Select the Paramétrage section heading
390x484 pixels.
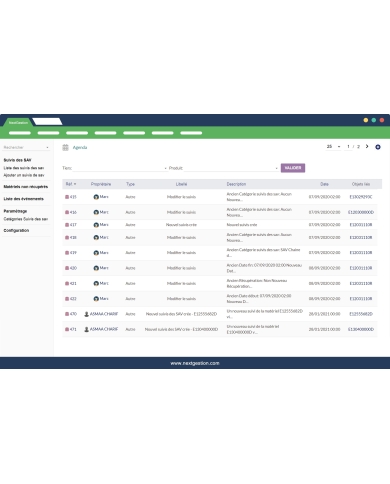[x=15, y=211]
